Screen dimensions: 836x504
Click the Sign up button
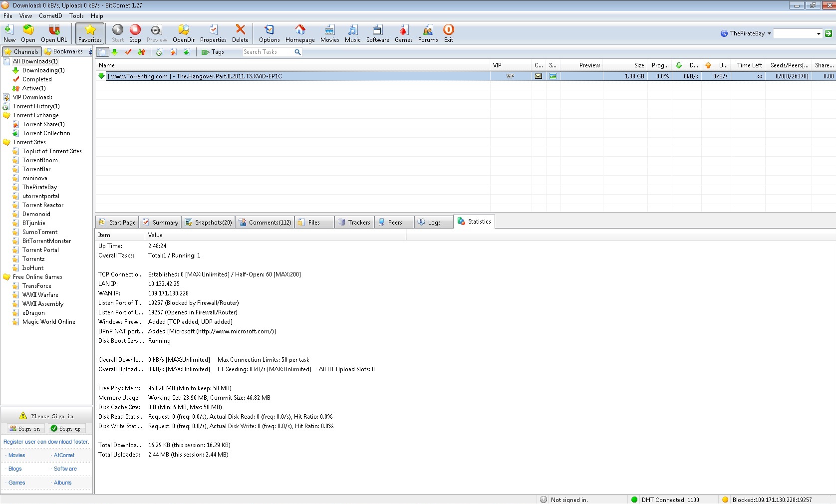66,429
